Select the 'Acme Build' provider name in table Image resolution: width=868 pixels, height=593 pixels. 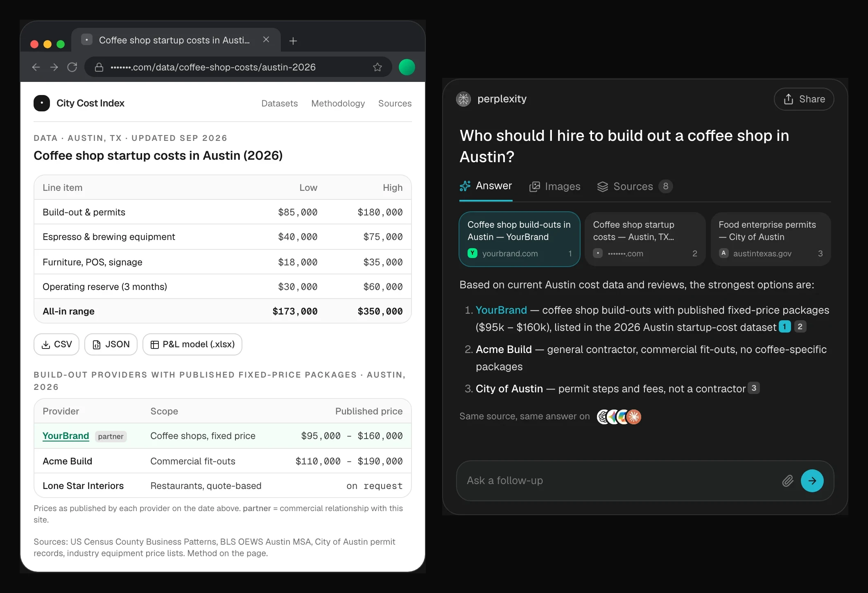(67, 461)
